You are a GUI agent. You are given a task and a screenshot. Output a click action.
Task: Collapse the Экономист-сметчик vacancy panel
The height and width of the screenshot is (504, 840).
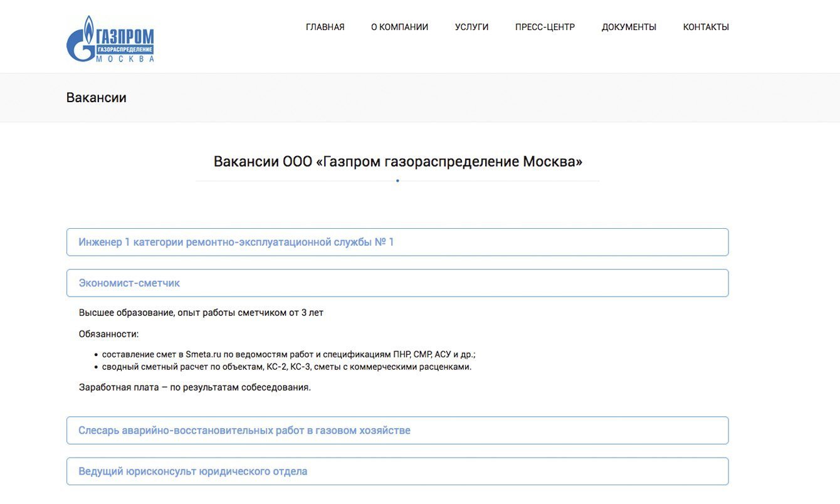point(397,283)
